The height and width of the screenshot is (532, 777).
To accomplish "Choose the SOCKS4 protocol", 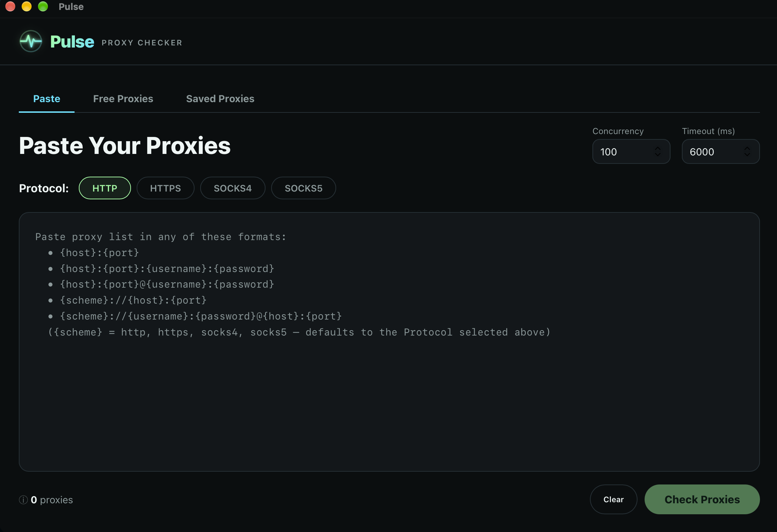I will point(232,188).
